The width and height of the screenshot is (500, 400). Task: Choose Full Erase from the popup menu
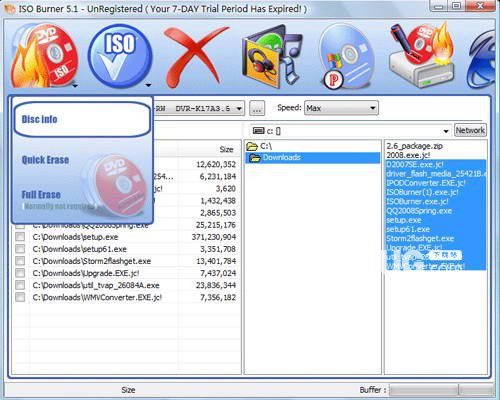coord(41,195)
